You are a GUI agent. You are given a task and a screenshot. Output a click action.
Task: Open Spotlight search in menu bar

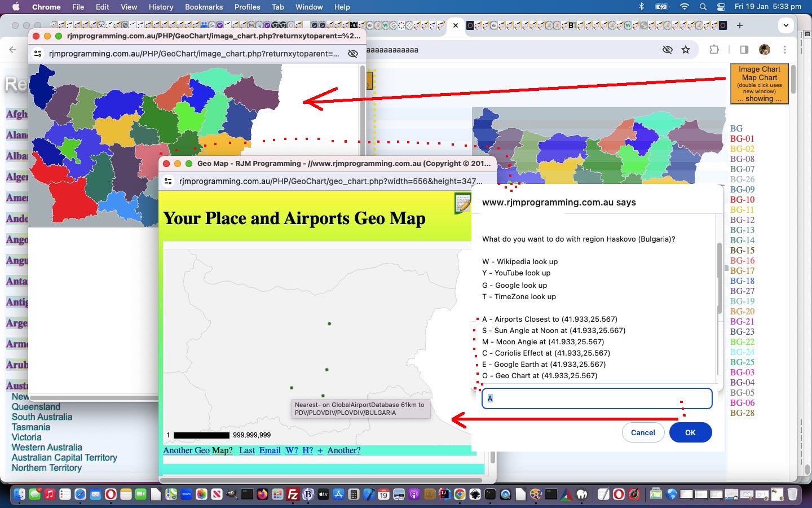[x=703, y=7]
